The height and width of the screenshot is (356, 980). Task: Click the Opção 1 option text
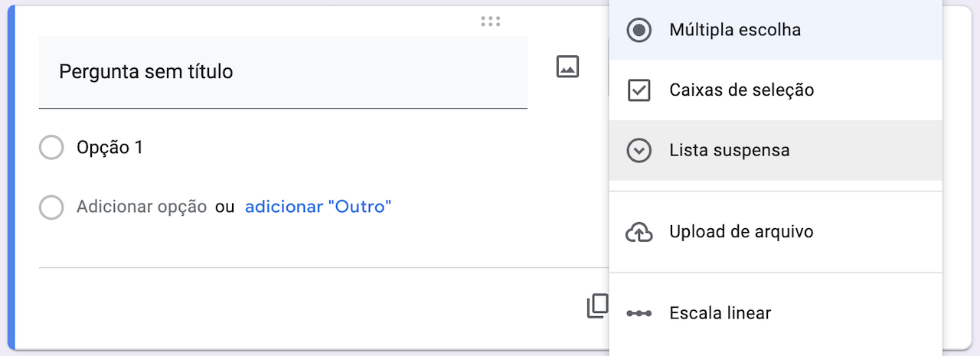pos(109,148)
